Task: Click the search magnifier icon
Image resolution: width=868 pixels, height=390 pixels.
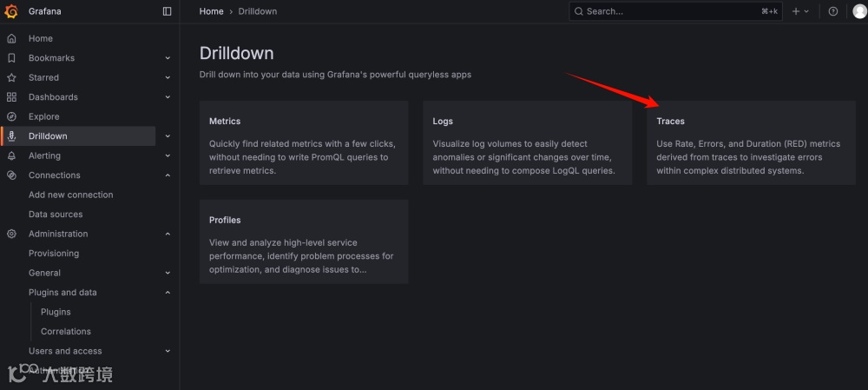Action: (578, 11)
